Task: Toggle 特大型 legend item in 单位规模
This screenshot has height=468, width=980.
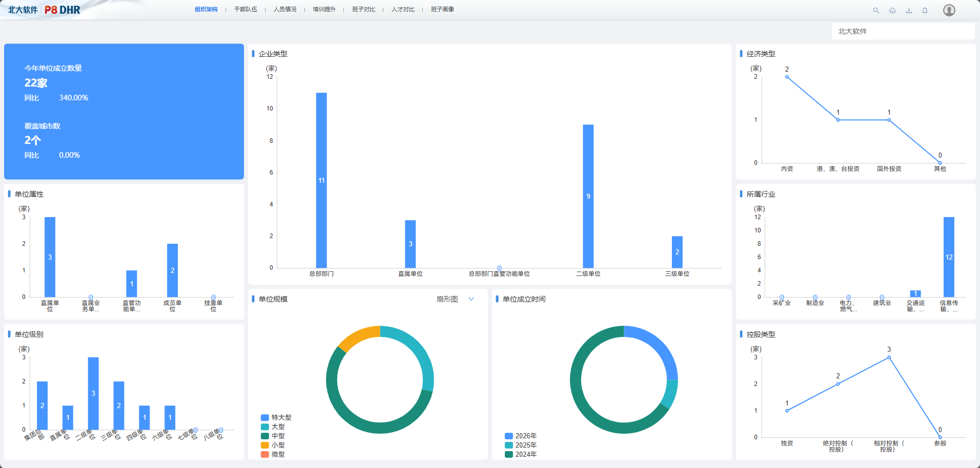Action: tap(276, 417)
